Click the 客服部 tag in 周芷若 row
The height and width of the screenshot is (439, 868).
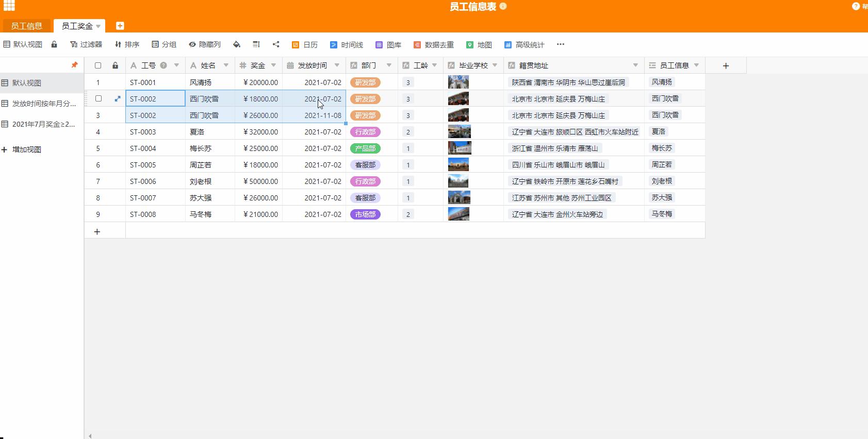[x=365, y=165]
